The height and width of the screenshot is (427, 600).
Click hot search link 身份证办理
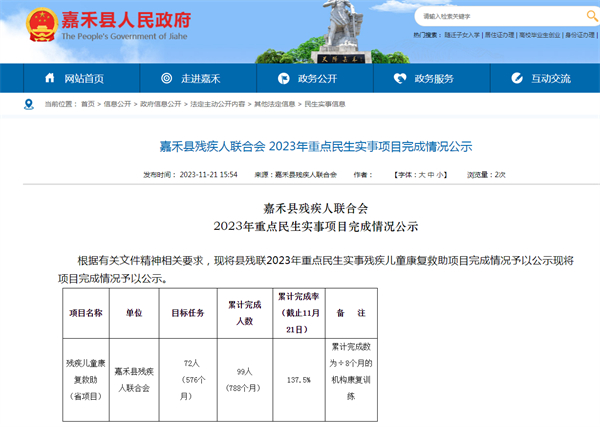[x=580, y=35]
